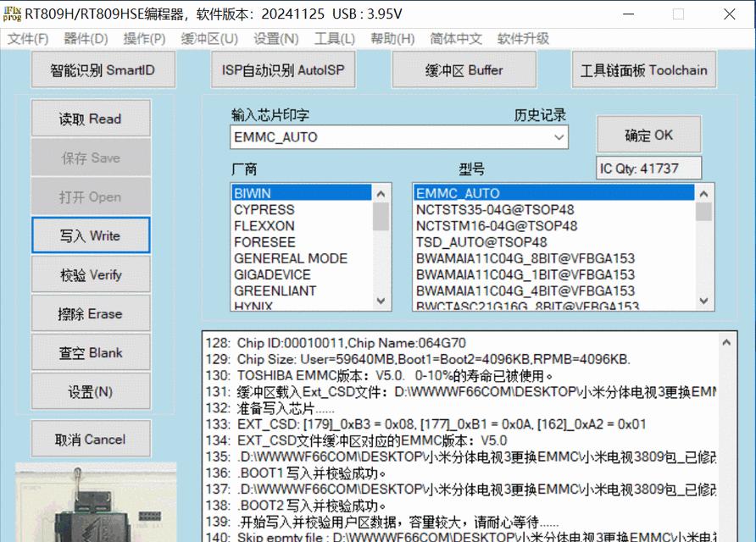This screenshot has width=756, height=542.
Task: Click the programmer device photo thumbnail
Action: 97,502
